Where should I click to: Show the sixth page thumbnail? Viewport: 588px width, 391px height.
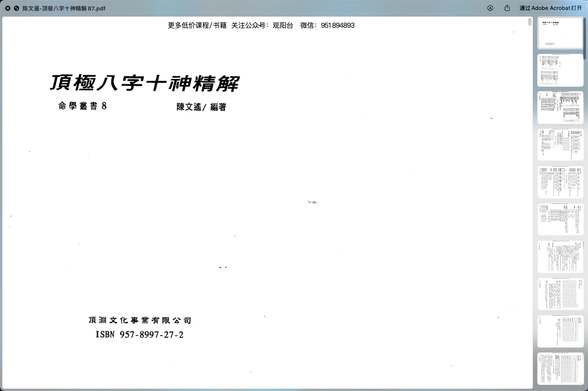tap(560, 220)
